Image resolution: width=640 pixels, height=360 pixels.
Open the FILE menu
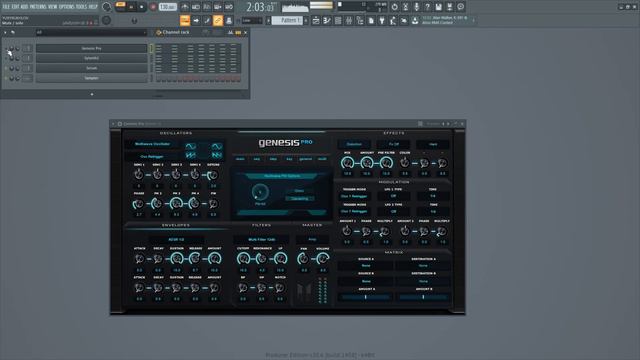[6, 7]
